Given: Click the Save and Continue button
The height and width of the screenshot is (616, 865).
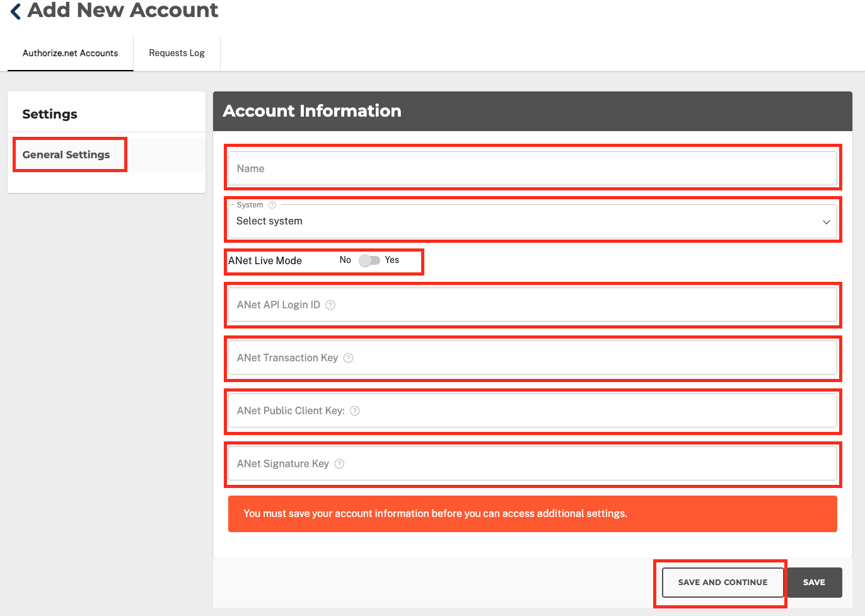Looking at the screenshot, I should click(x=723, y=583).
